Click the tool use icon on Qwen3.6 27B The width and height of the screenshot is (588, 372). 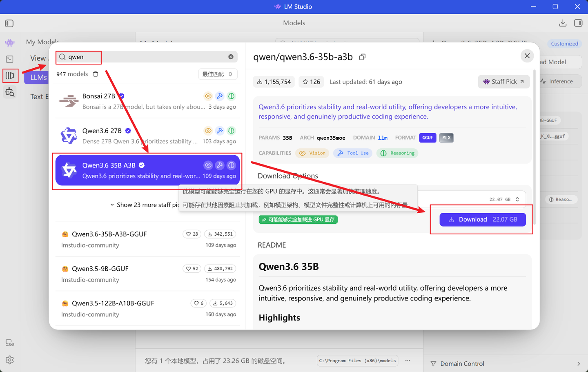[220, 131]
